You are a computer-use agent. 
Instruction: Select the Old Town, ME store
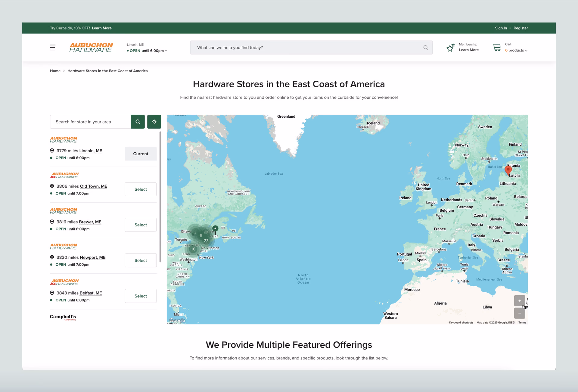141,189
